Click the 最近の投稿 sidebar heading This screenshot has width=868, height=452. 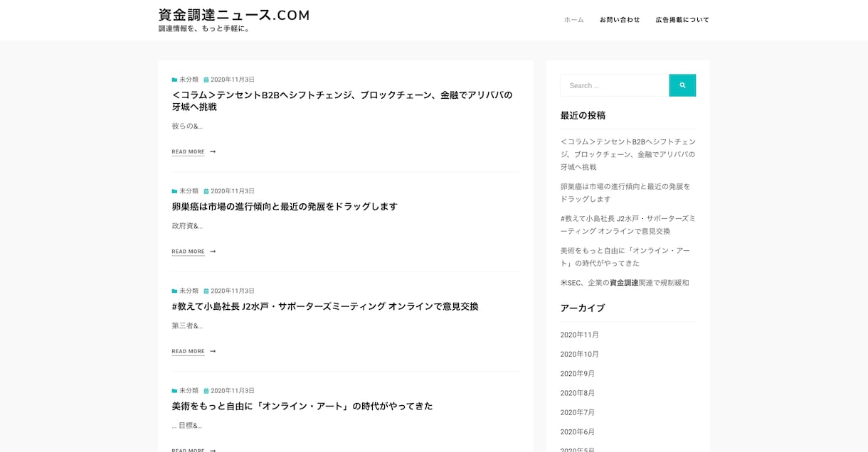click(583, 115)
